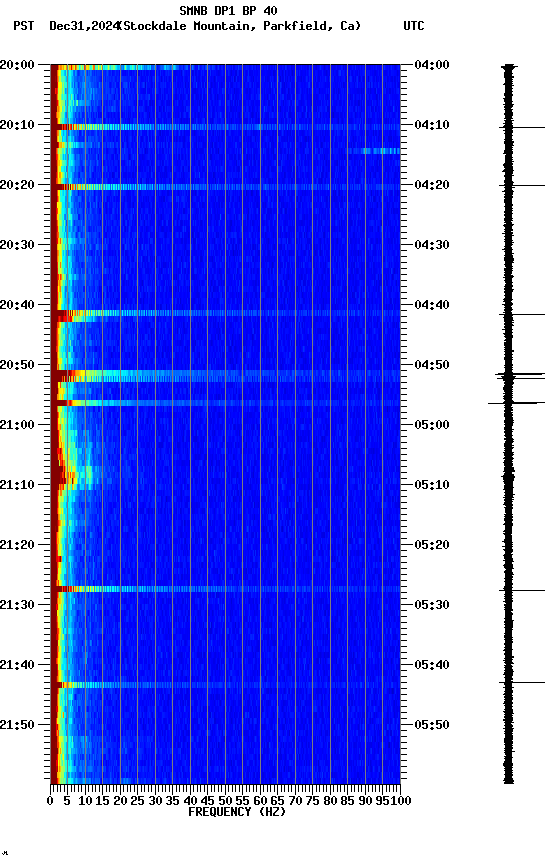Click the '21:30' PST time label
Screen dimensions: 552x864
point(17,605)
